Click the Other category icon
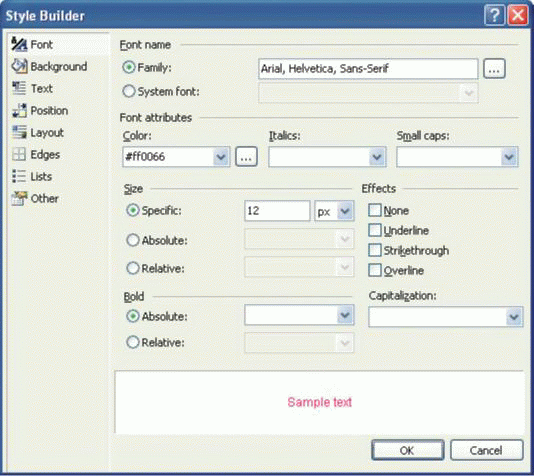The image size is (534, 476). pos(19,198)
